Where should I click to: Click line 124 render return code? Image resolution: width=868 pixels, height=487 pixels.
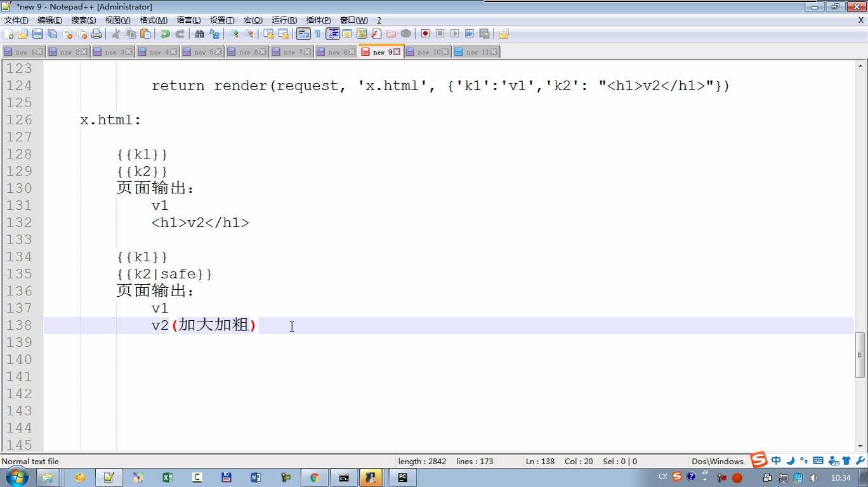(440, 86)
